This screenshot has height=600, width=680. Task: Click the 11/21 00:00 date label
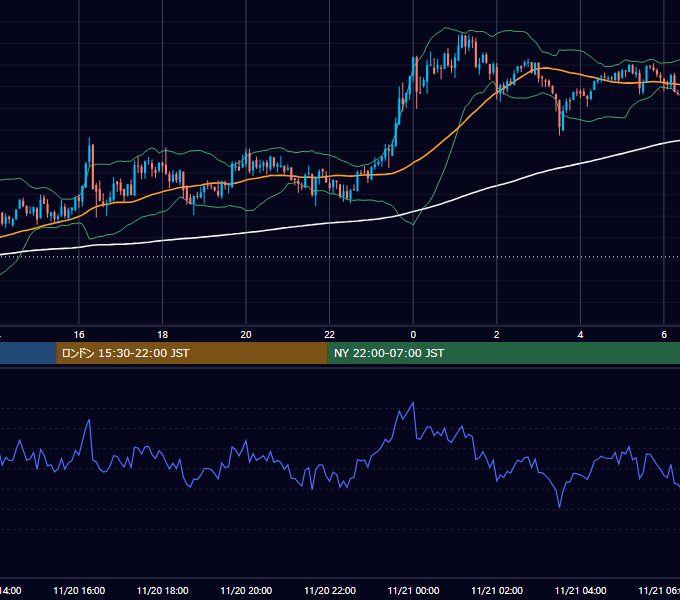[413, 590]
